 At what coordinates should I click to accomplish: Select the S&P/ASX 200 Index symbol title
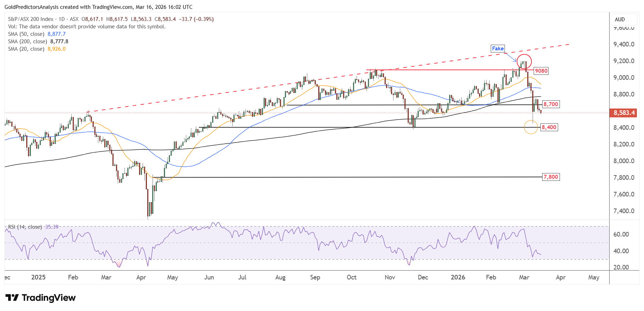click(x=31, y=19)
